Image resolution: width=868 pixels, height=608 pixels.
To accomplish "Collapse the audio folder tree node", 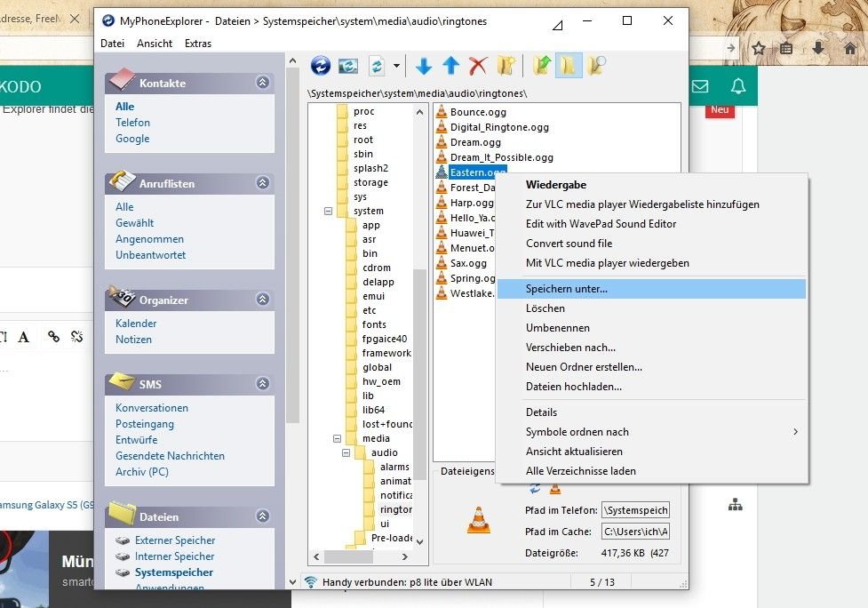I will [346, 453].
